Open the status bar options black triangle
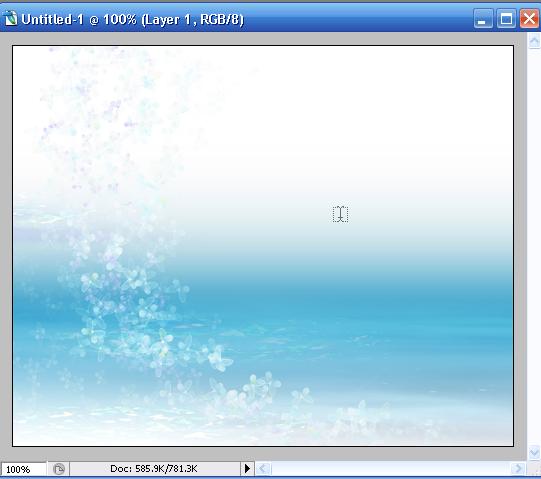 click(247, 469)
